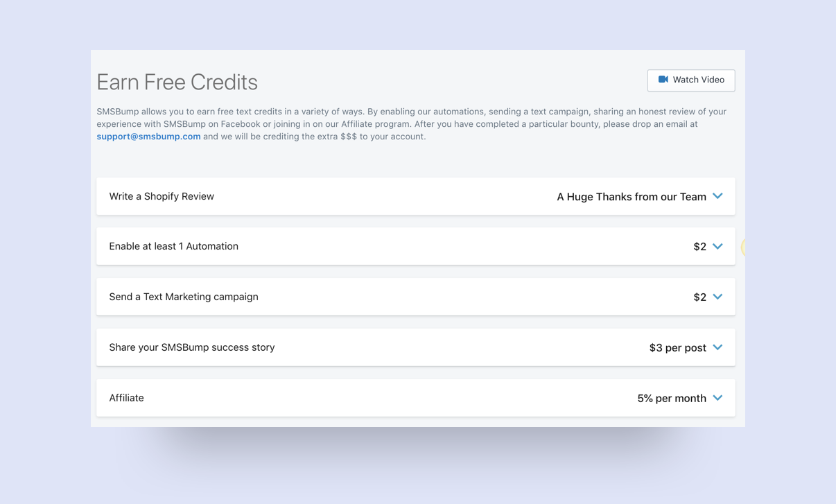Click the $2 reward on Text Marketing row
836x504 pixels.
tap(700, 297)
